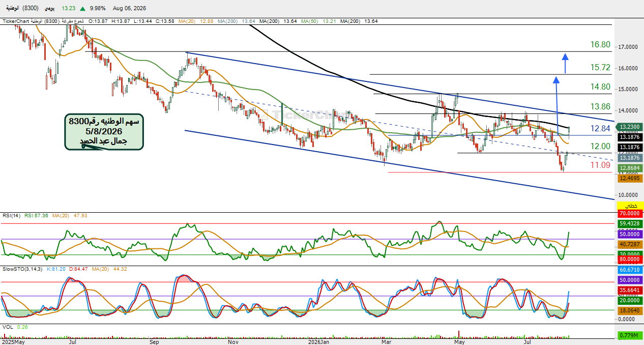Click the 16.80 target level label

[600, 45]
